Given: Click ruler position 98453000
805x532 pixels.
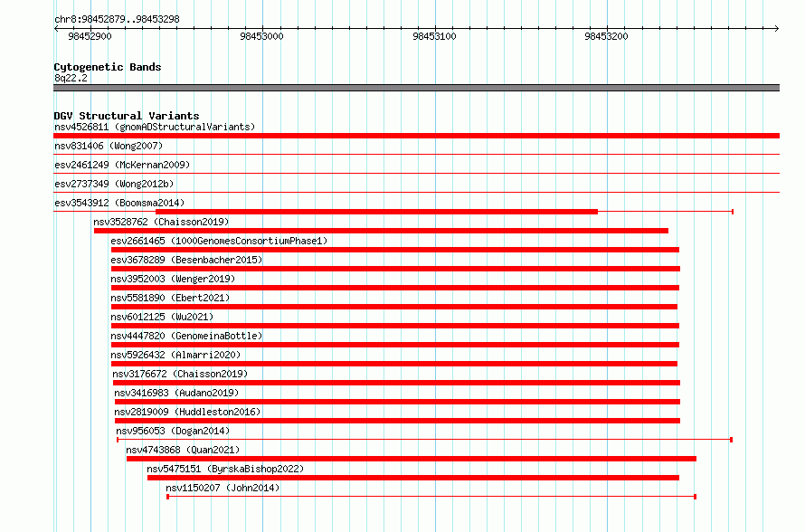Looking at the screenshot, I should click(261, 36).
